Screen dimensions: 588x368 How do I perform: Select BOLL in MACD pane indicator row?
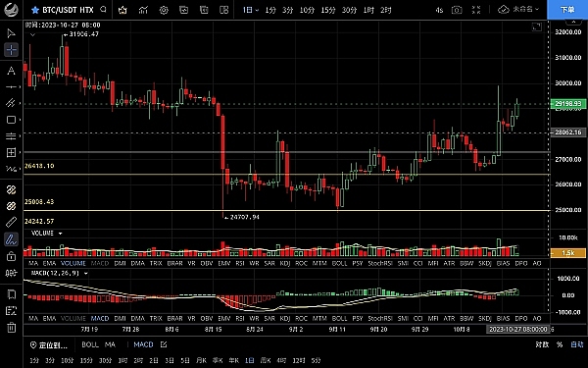339,318
